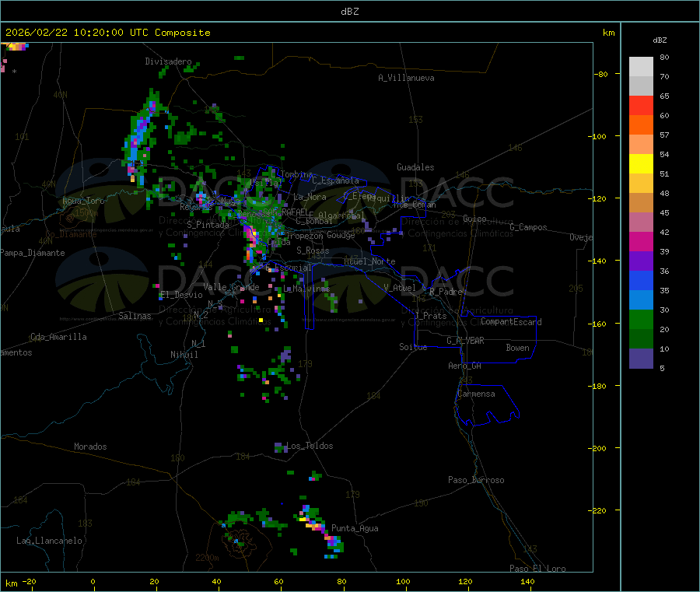
Task: Click the 'Aero_GA' label
Action: click(465, 366)
